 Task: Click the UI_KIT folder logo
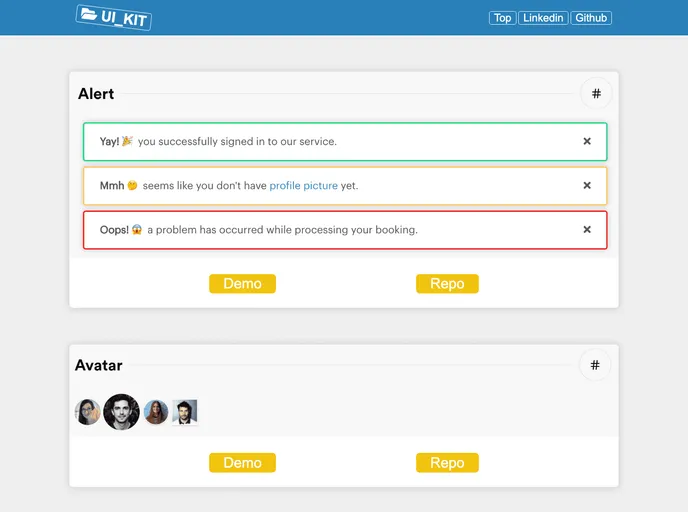pyautogui.click(x=113, y=17)
